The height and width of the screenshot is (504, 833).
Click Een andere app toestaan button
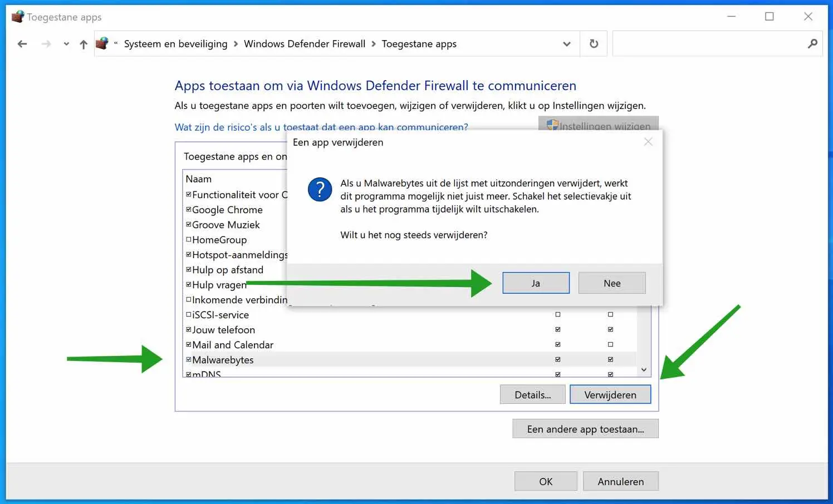click(585, 429)
